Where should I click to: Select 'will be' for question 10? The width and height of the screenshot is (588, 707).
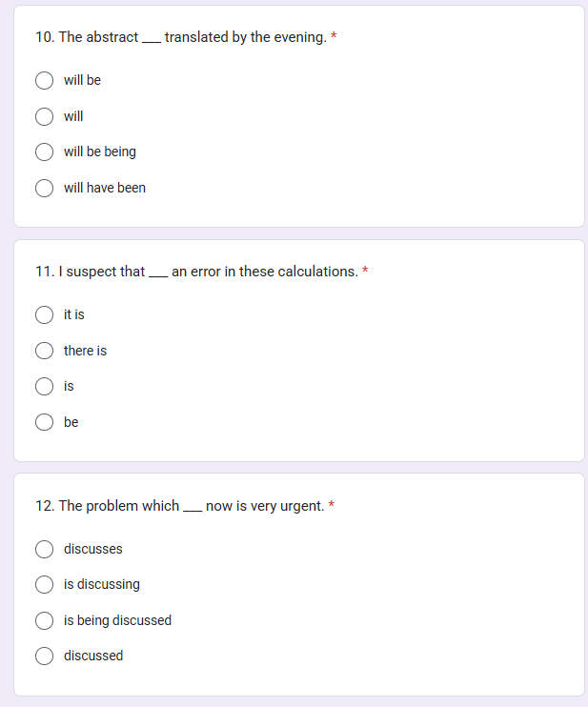(x=44, y=81)
